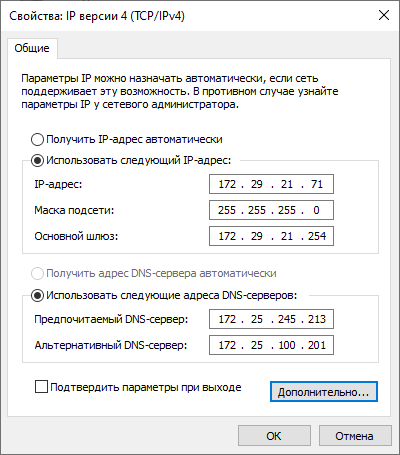Viewport: 400px width, 455px height.
Task: Close the TCP/IPv4 properties dialog
Action: coord(384,15)
